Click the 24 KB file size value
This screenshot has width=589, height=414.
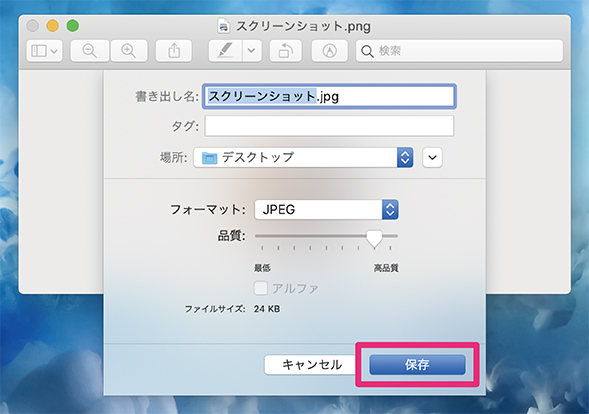[267, 309]
